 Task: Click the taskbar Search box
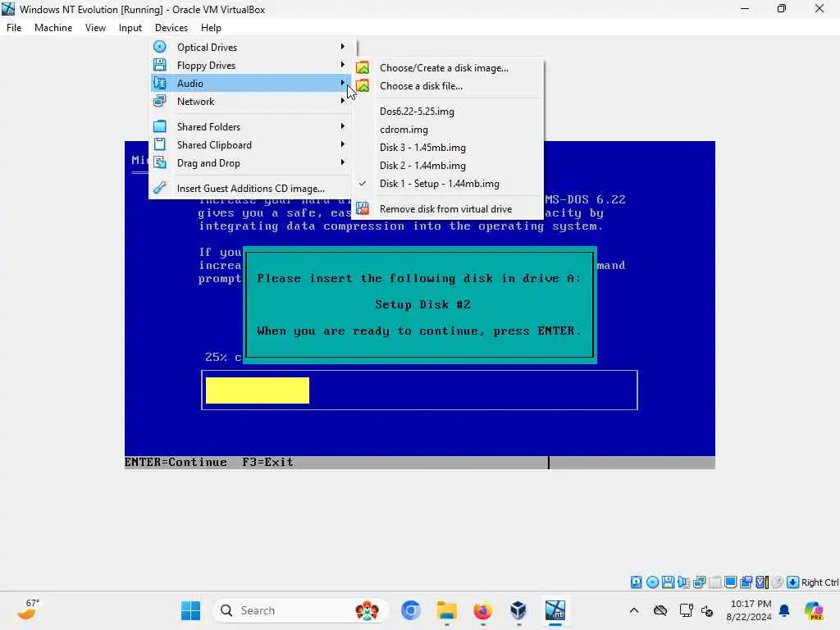[x=300, y=610]
